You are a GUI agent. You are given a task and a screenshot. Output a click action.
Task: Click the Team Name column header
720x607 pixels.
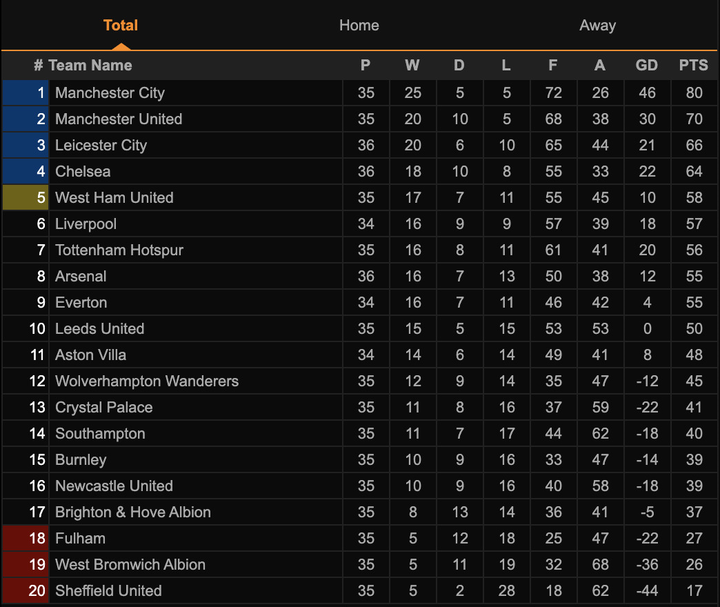point(90,65)
